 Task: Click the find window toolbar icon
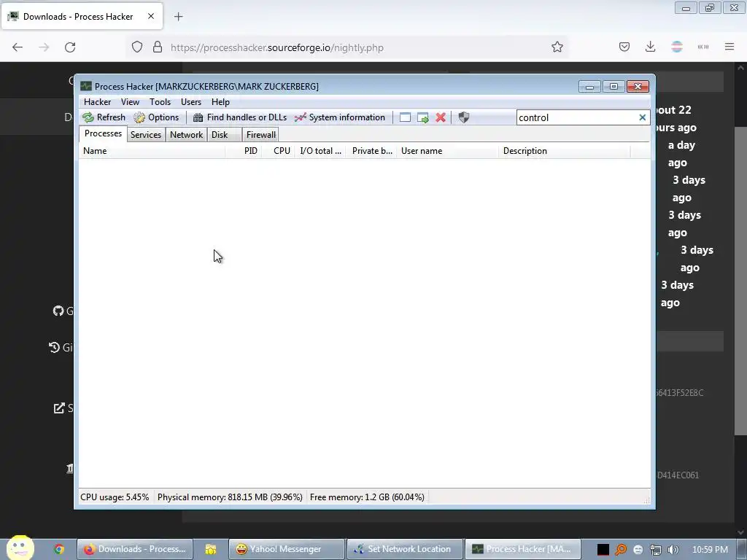pos(405,117)
